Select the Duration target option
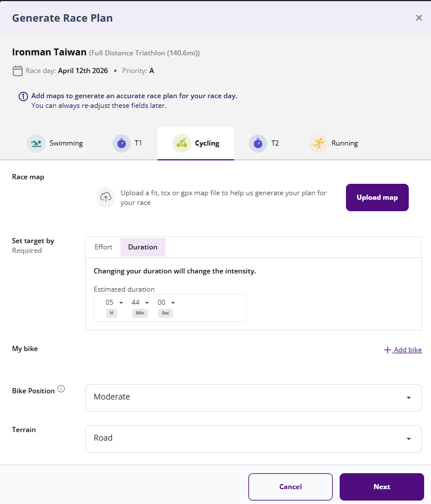The image size is (431, 504). coord(143,247)
